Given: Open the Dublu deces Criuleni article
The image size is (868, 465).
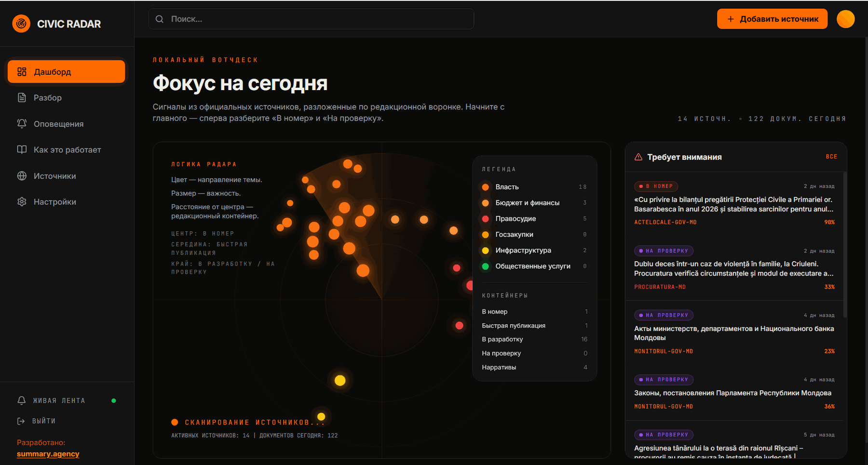Looking at the screenshot, I should pyautogui.click(x=733, y=268).
